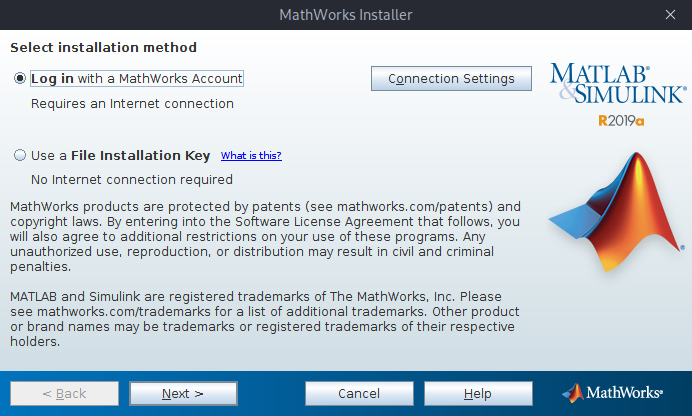Click the What is this? link
Viewport: 692px width, 416px height.
pyautogui.click(x=251, y=155)
